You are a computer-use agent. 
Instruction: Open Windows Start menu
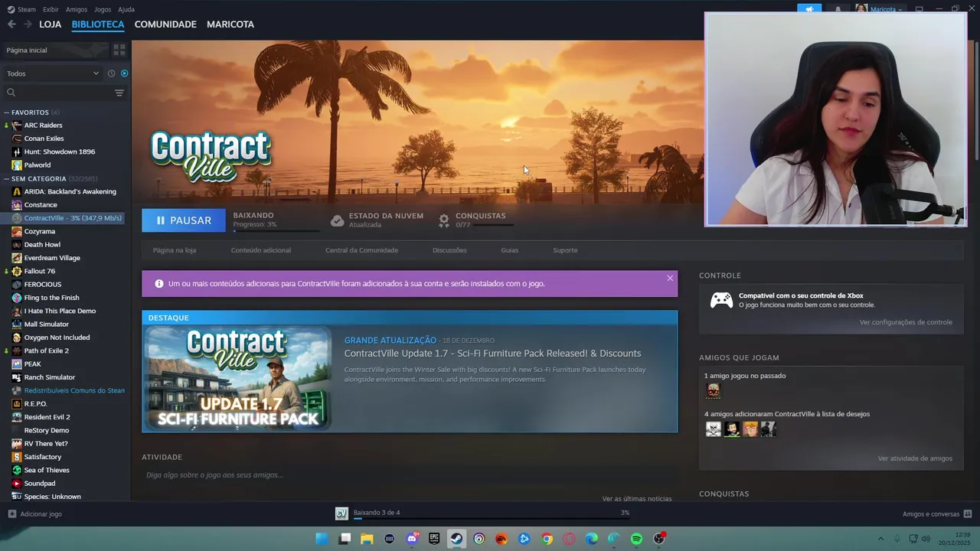(x=322, y=539)
